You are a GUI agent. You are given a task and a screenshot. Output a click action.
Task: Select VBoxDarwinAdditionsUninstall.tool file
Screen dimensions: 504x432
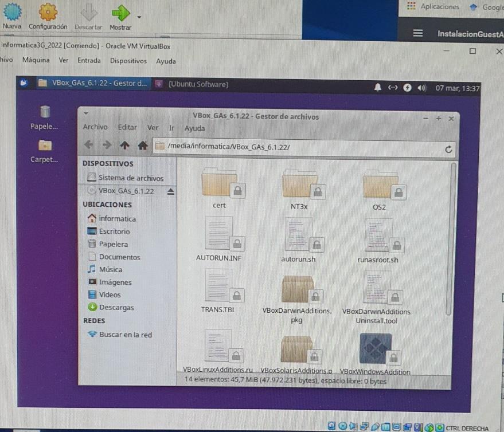[x=377, y=298]
